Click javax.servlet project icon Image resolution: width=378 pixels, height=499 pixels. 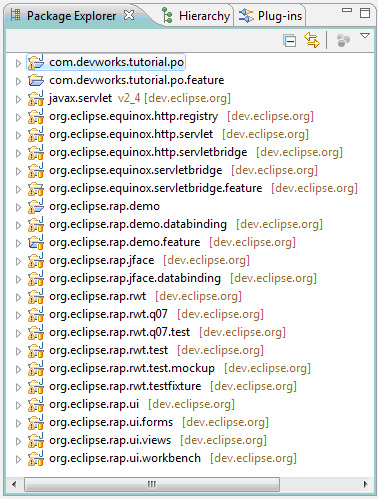tap(36, 98)
